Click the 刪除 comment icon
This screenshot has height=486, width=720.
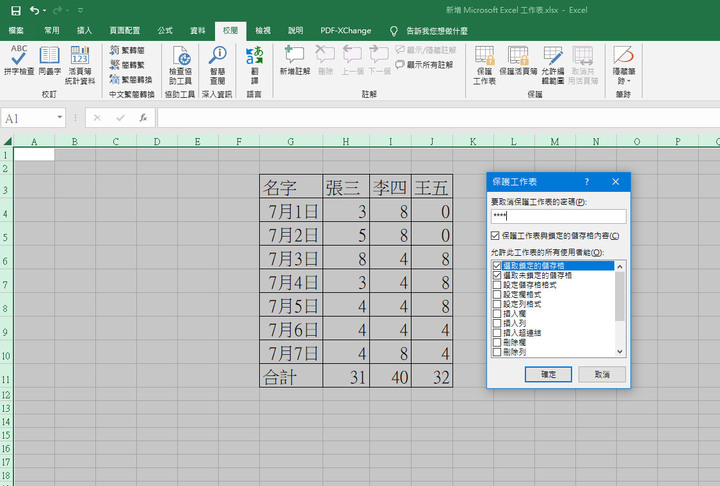coord(325,60)
